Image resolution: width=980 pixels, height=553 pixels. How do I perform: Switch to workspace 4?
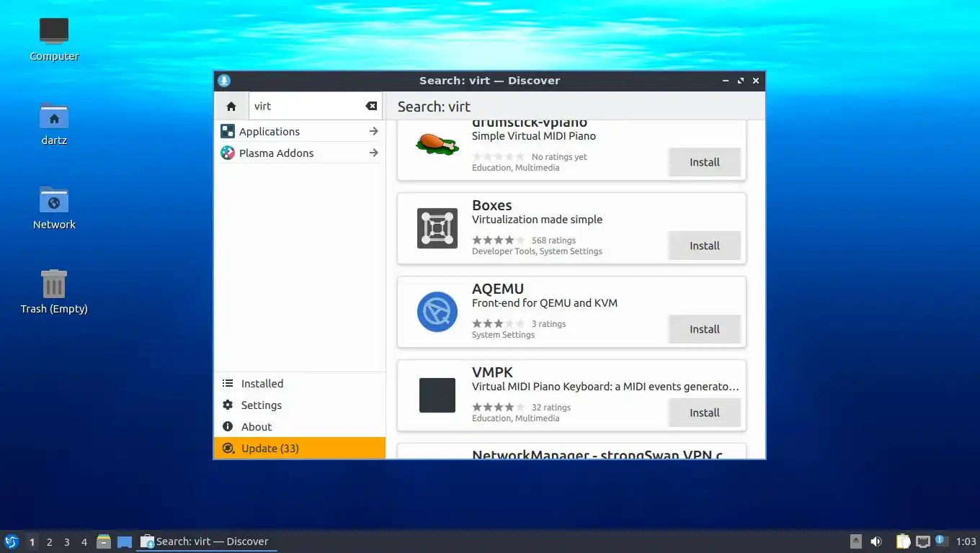point(84,542)
